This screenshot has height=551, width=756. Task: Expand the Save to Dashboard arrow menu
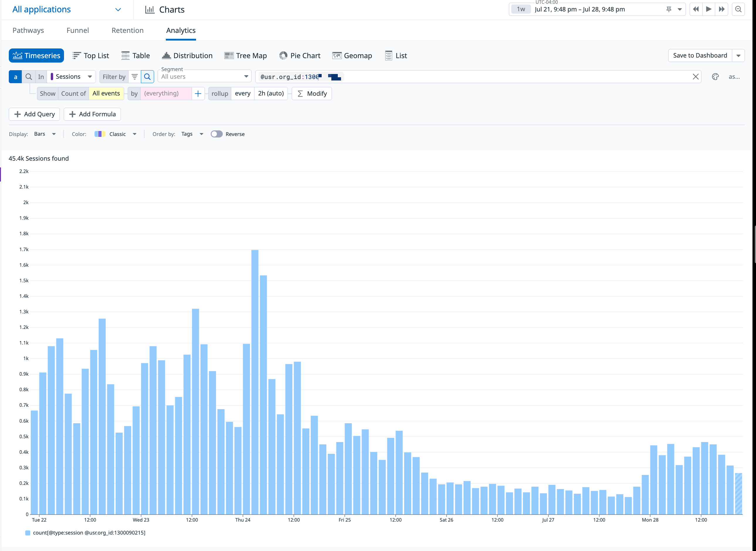(x=738, y=56)
